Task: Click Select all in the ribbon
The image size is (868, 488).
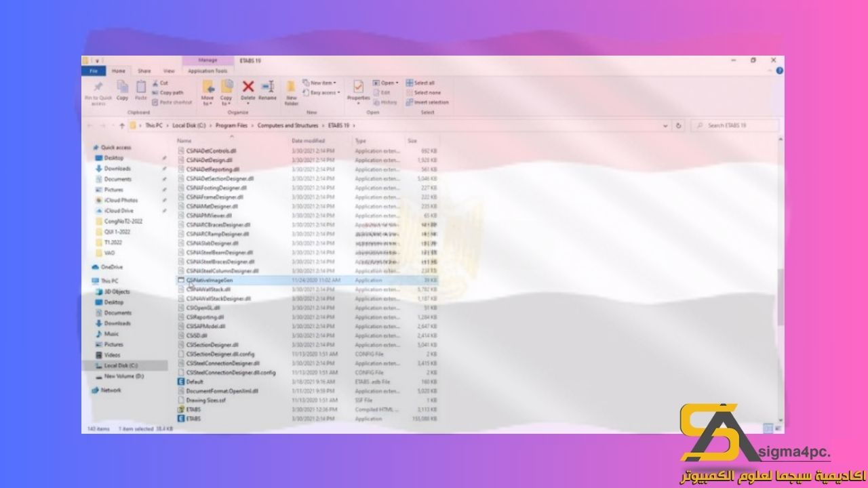Action: [420, 83]
